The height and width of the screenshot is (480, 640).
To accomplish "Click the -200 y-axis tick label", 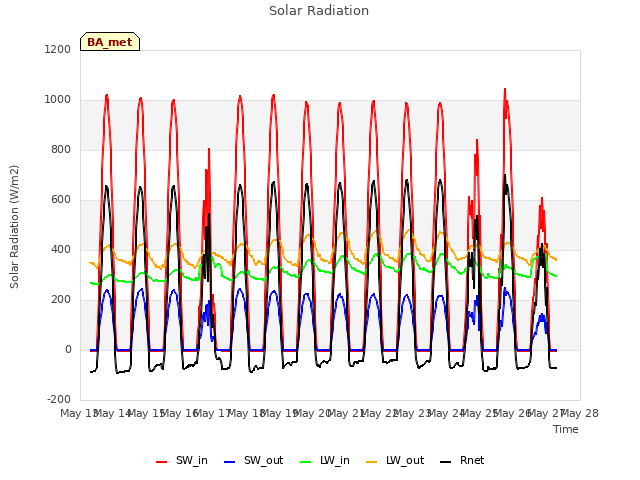I will click(59, 400).
